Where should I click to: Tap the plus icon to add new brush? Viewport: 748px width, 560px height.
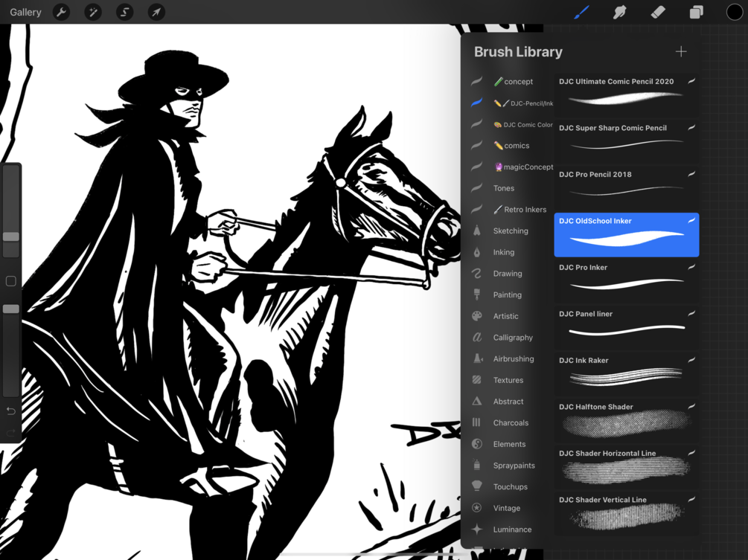tap(681, 51)
